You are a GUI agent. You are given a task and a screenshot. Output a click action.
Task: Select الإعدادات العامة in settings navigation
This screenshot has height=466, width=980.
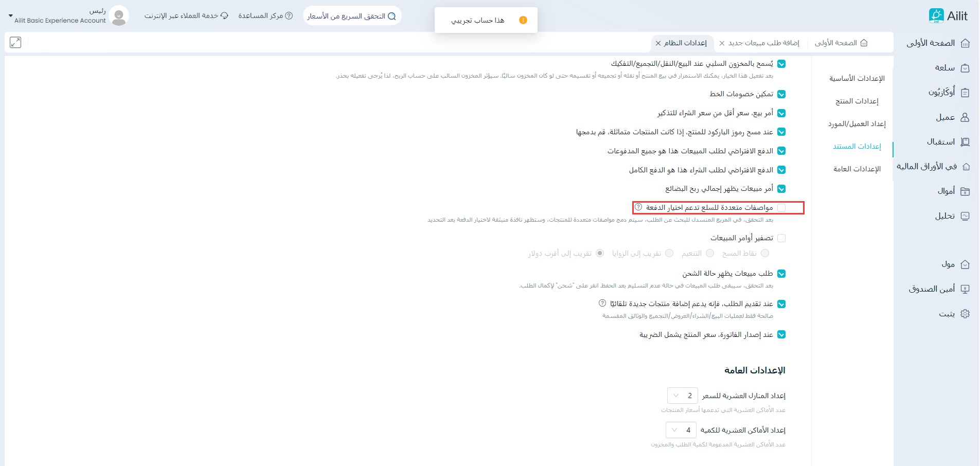tap(857, 169)
